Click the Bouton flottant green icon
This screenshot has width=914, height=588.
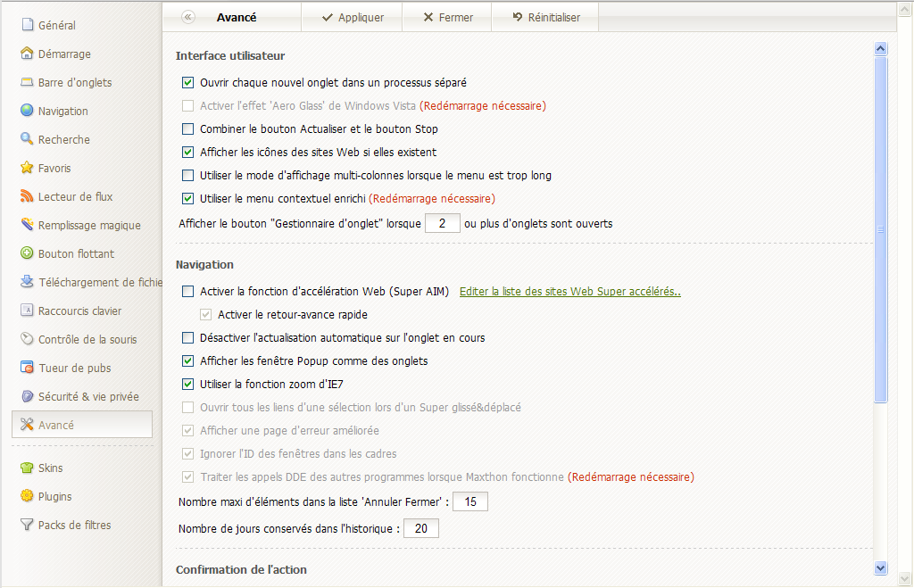(27, 253)
